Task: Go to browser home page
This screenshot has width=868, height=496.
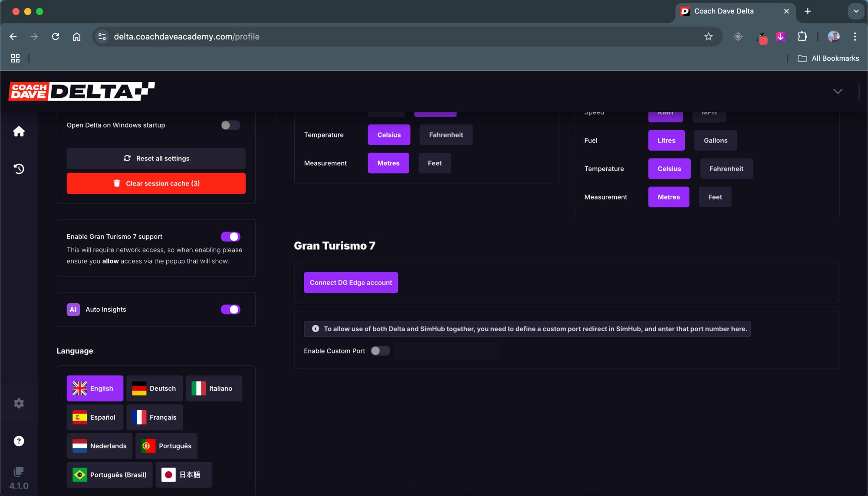Action: [76, 36]
